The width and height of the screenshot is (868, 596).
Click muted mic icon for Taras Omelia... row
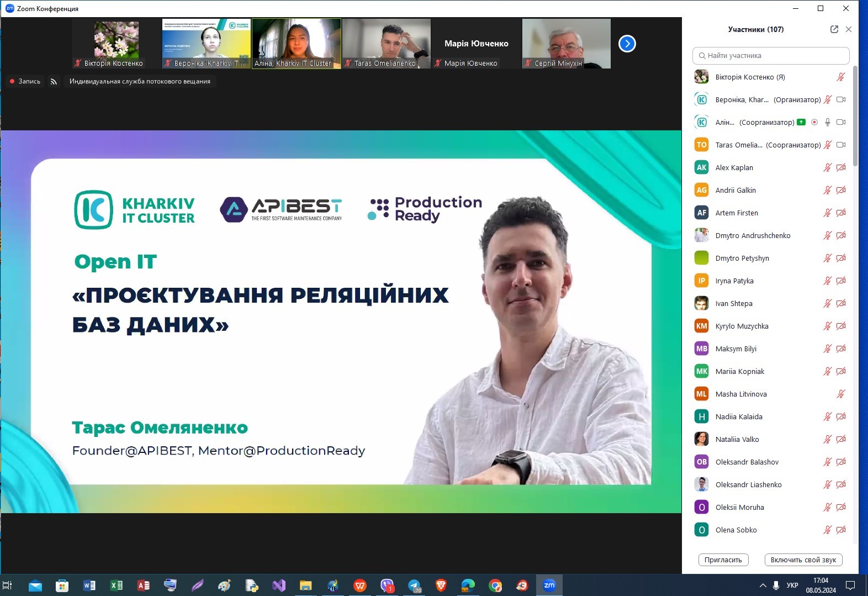tap(827, 145)
